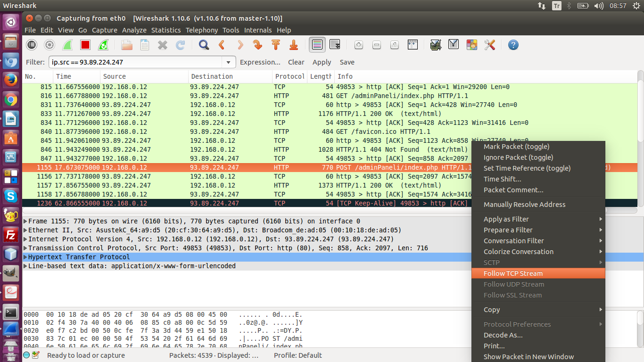Open Colorize Conversation submenu
644x362 pixels.
[538, 252]
